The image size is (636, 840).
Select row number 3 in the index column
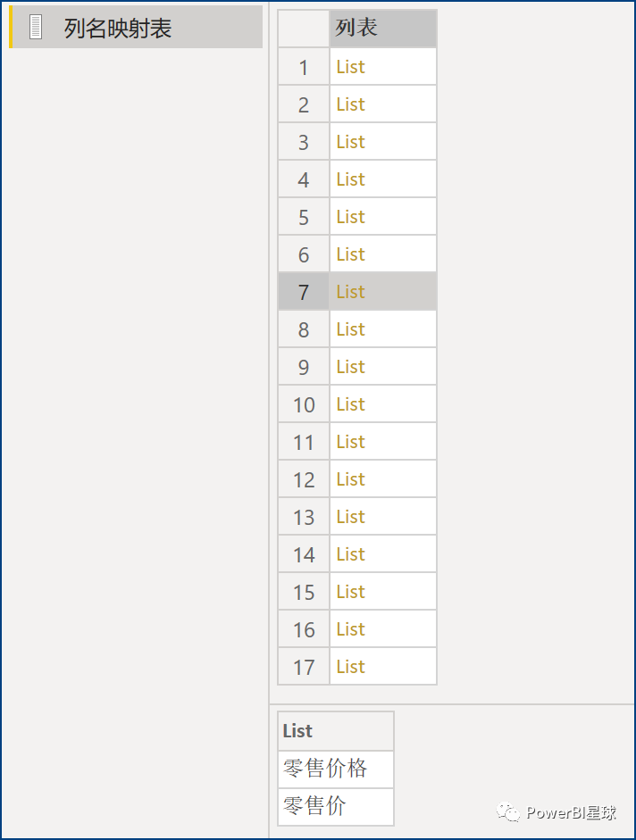[304, 142]
